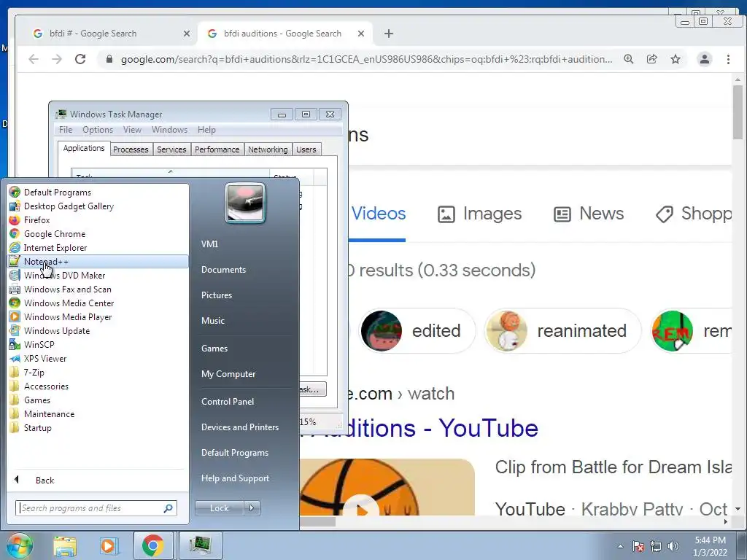Open Music from the Start menu
The image size is (747, 560).
point(212,321)
